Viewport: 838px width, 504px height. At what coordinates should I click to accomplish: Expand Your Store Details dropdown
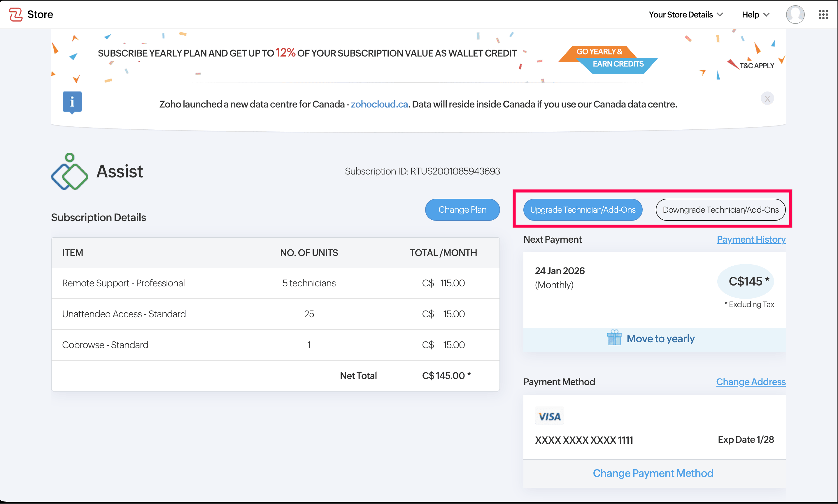pos(685,15)
